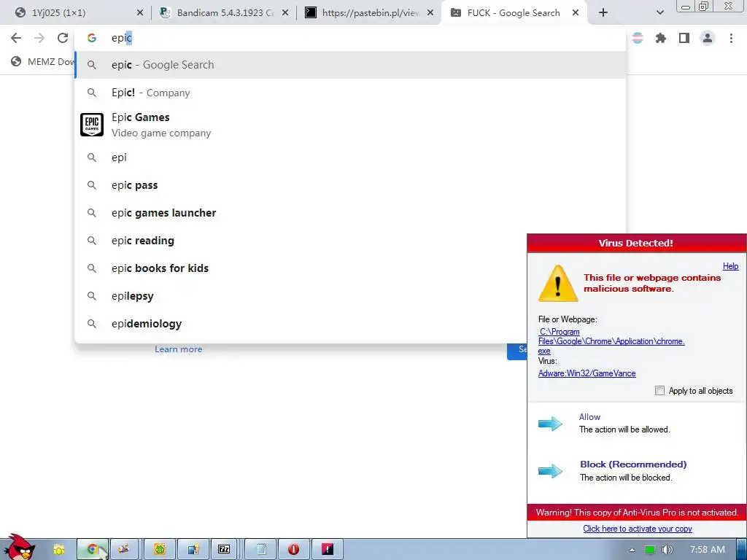Expand the tab search dropdown arrow

(659, 13)
